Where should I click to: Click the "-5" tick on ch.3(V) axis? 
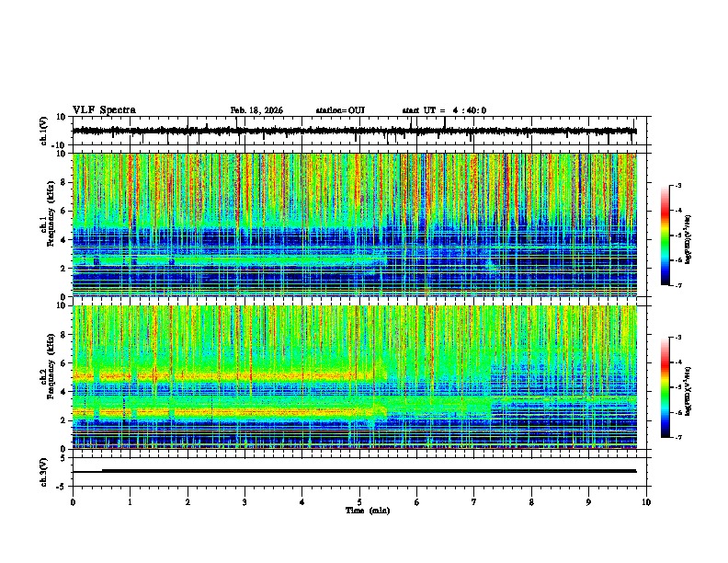coord(63,487)
